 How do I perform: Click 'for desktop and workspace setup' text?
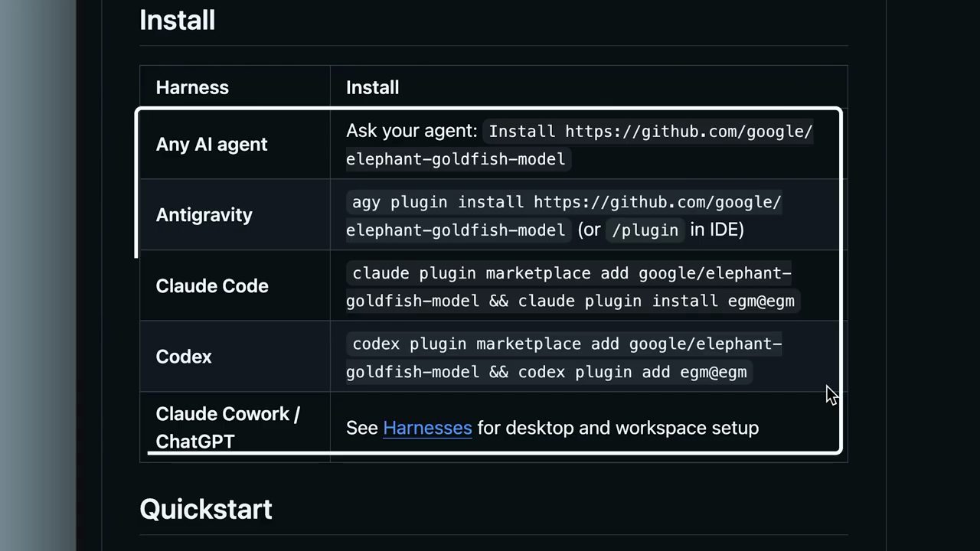618,428
